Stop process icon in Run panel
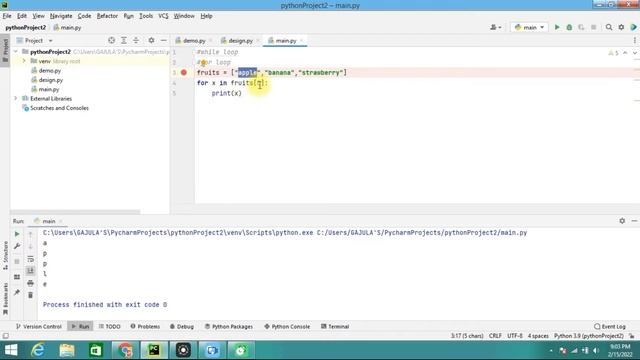Image resolution: width=640 pixels, height=360 pixels. pyautogui.click(x=17, y=261)
